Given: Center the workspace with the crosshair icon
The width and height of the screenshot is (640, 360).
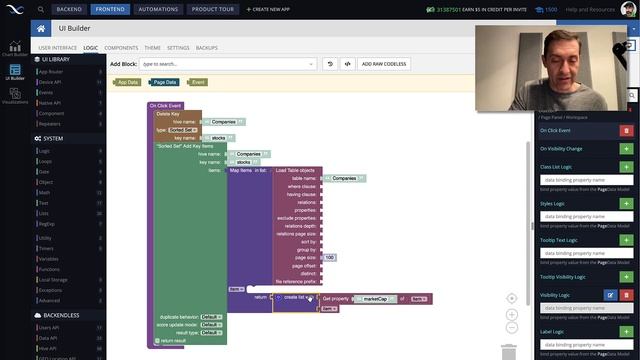Looking at the screenshot, I should [512, 299].
